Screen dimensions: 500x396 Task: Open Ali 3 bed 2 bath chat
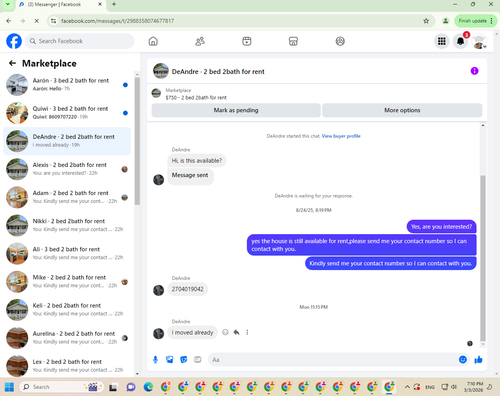(67, 253)
